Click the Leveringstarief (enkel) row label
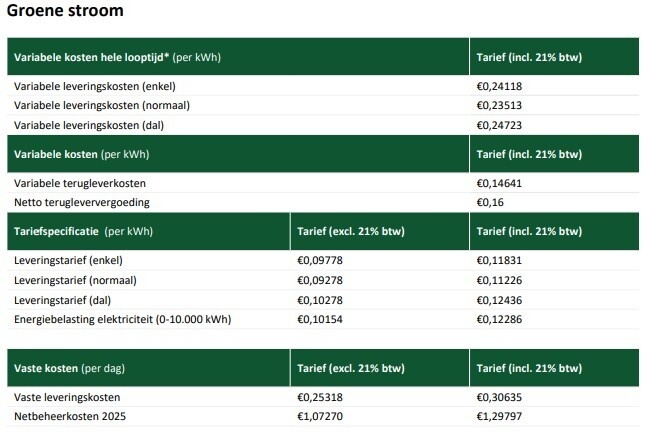The width and height of the screenshot is (646, 436). click(68, 260)
